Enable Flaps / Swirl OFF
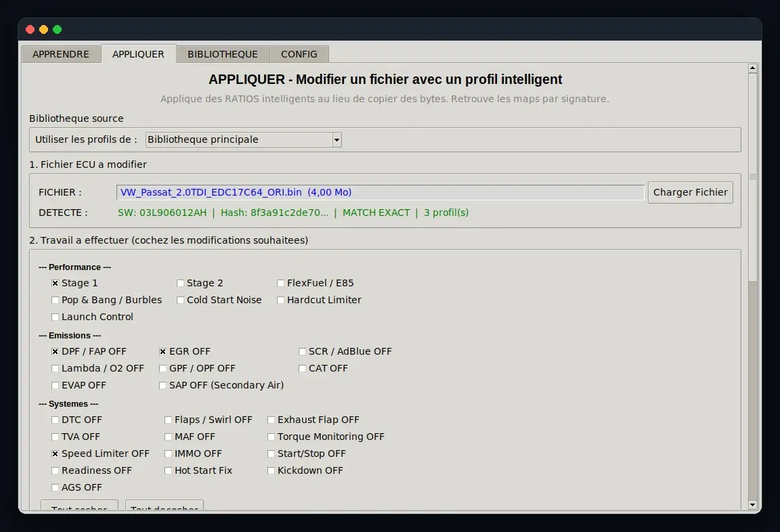 pos(168,420)
